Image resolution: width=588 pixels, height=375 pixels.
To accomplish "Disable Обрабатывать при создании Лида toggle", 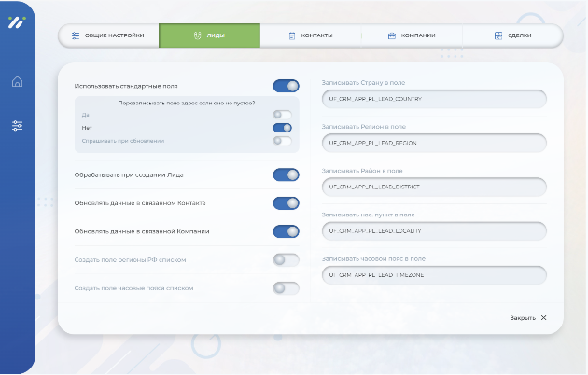I will (286, 174).
